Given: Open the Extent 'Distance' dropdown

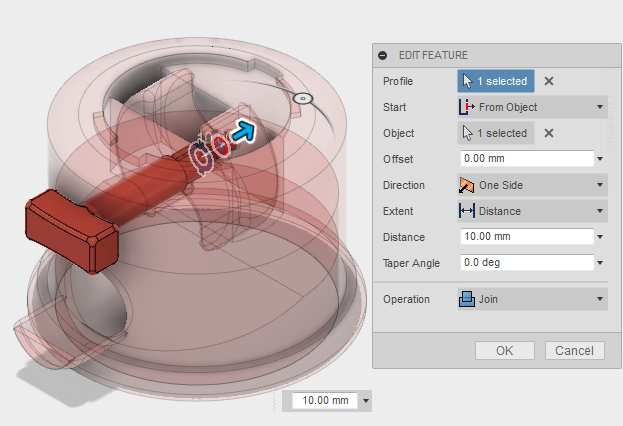Looking at the screenshot, I should click(532, 211).
